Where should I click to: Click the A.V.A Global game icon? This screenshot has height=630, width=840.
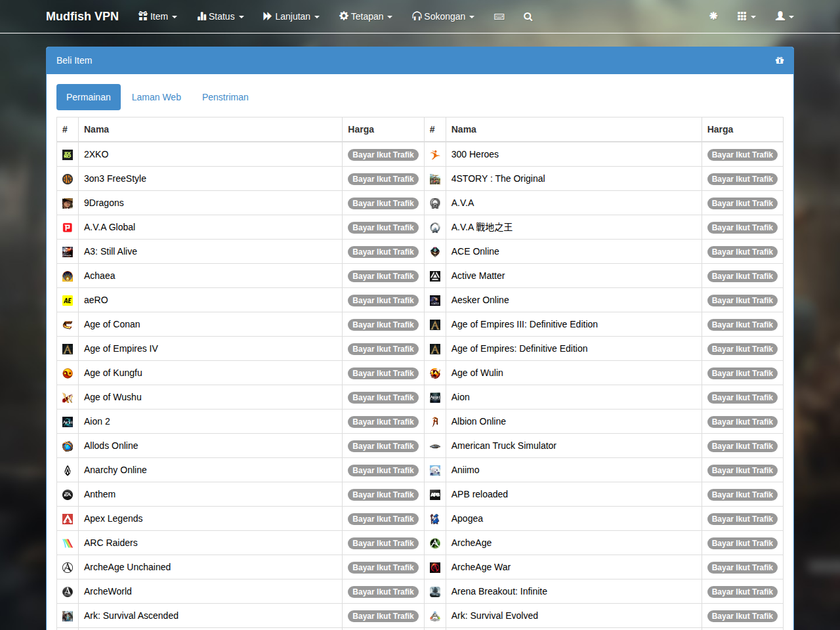(x=68, y=228)
